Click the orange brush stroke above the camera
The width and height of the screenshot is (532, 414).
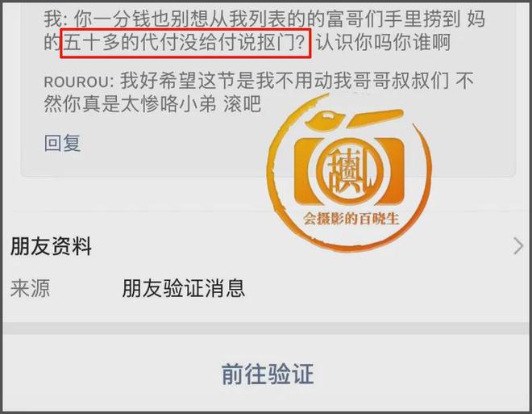point(376,116)
